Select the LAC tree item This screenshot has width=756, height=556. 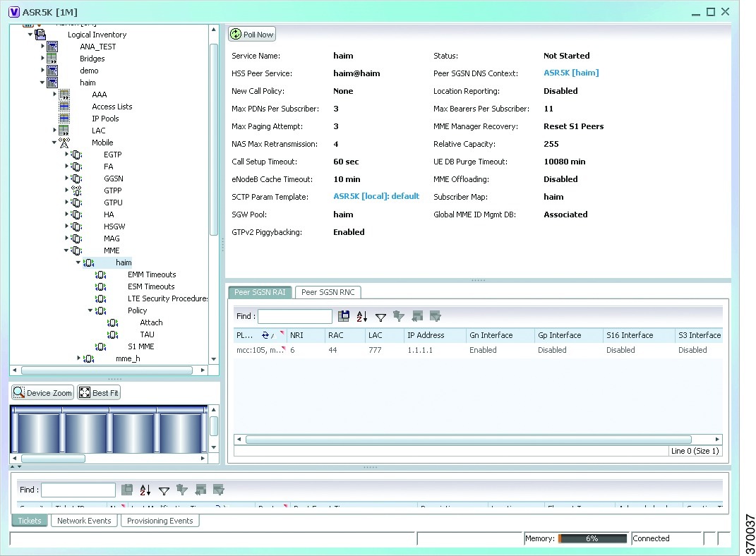click(x=98, y=131)
